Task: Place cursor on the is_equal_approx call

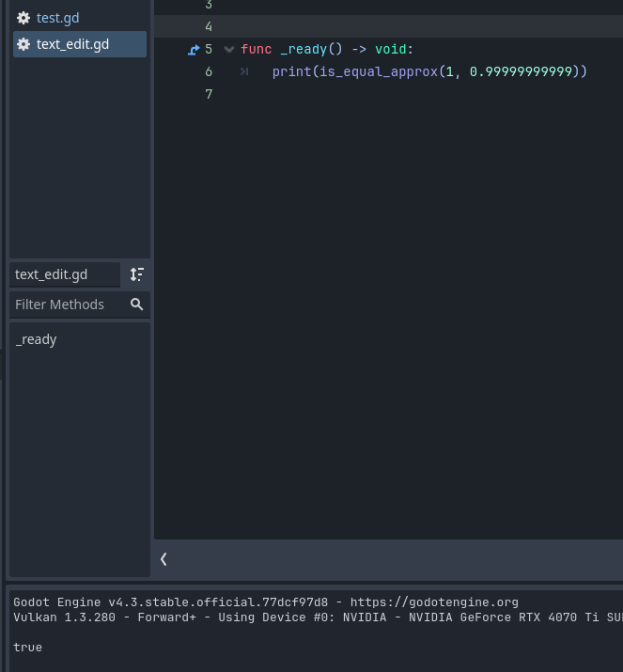Action: pos(379,71)
